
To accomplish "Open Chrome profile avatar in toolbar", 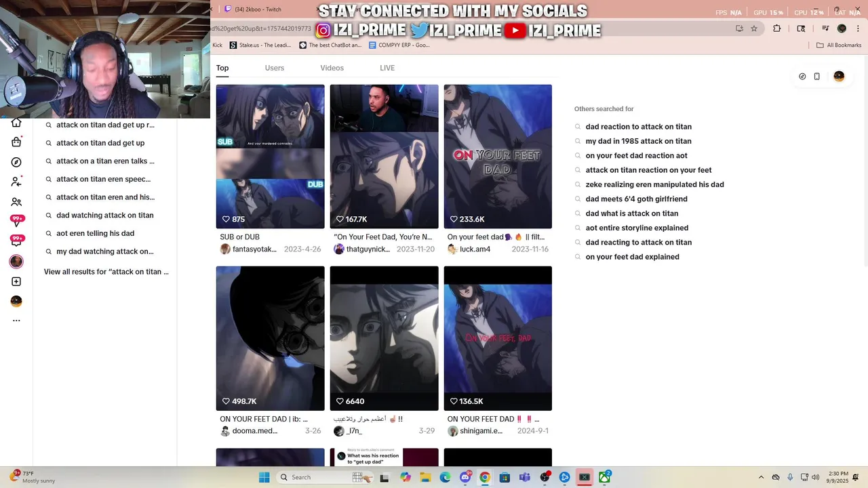I will (842, 28).
